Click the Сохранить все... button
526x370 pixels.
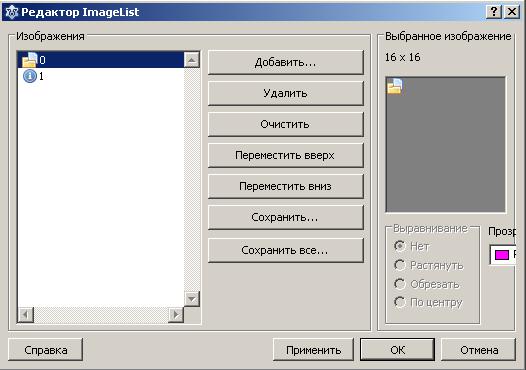pos(285,250)
